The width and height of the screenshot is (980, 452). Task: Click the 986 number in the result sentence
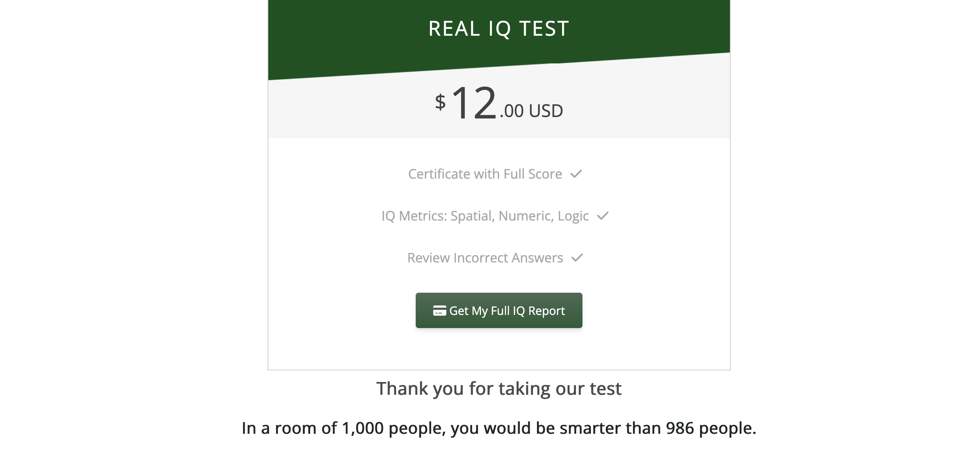680,428
